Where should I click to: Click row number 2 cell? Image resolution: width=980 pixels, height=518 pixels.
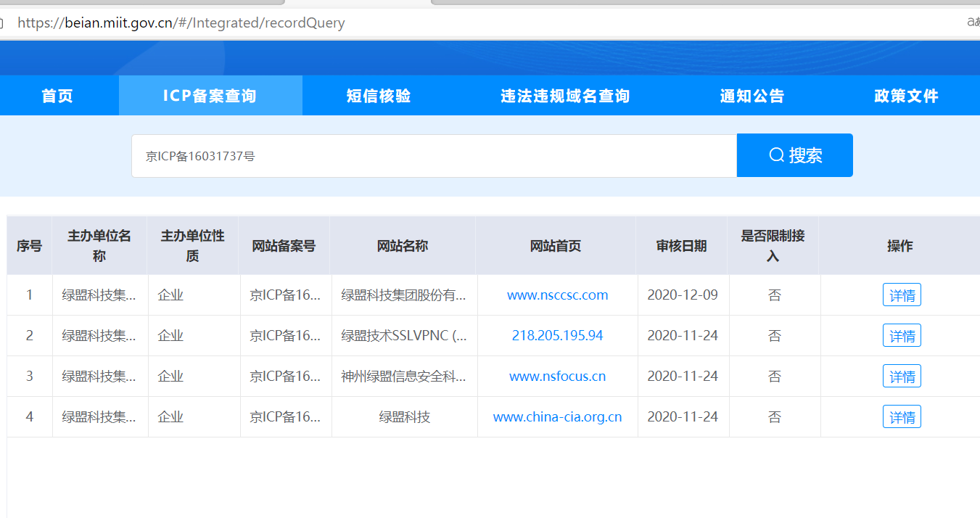[30, 336]
